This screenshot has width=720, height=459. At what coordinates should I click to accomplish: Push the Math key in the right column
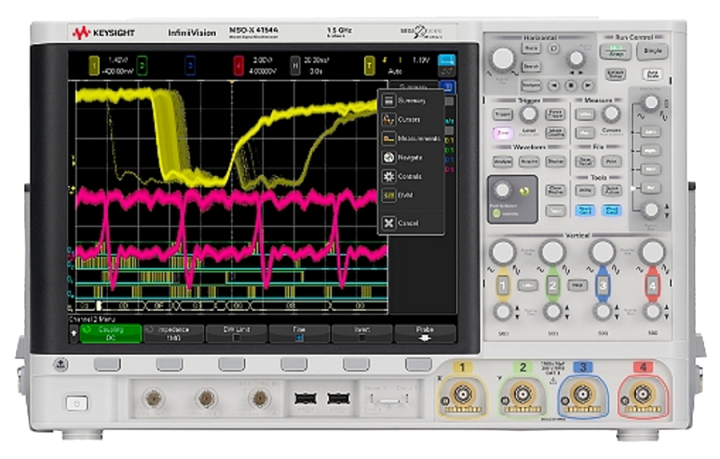click(x=650, y=169)
